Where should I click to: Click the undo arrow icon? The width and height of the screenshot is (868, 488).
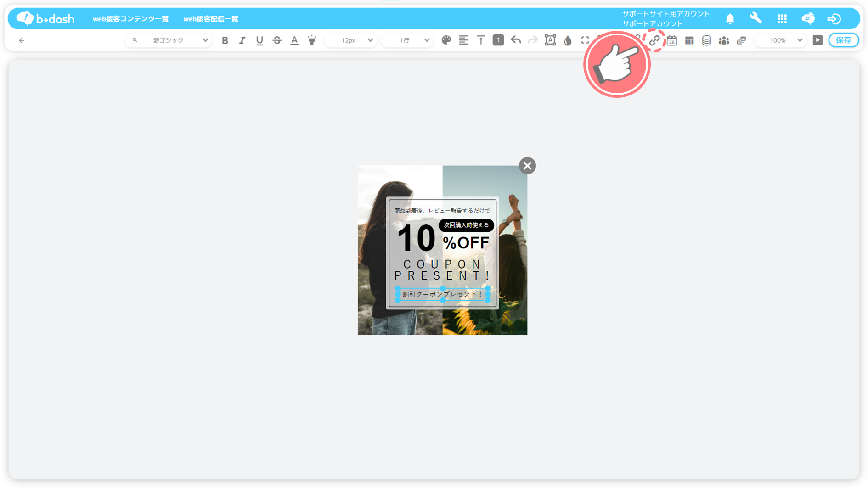pyautogui.click(x=516, y=40)
